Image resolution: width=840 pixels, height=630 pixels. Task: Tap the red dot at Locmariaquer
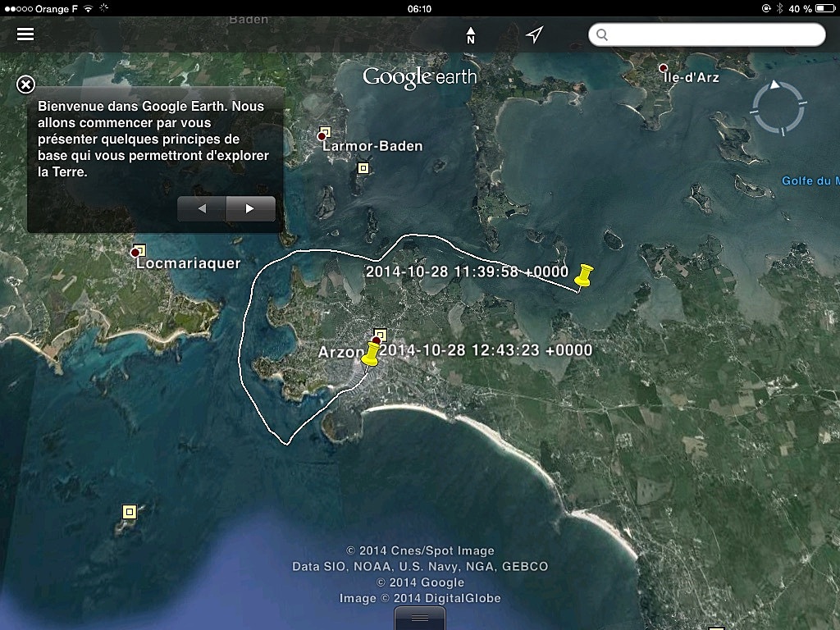point(135,253)
